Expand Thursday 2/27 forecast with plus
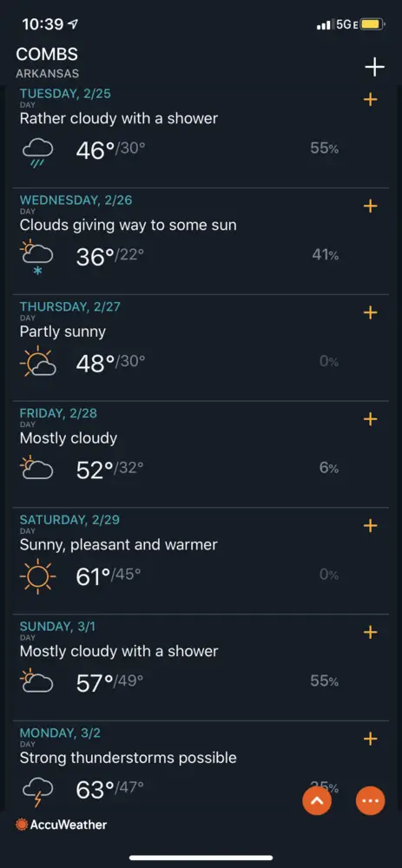402x868 pixels. tap(370, 312)
